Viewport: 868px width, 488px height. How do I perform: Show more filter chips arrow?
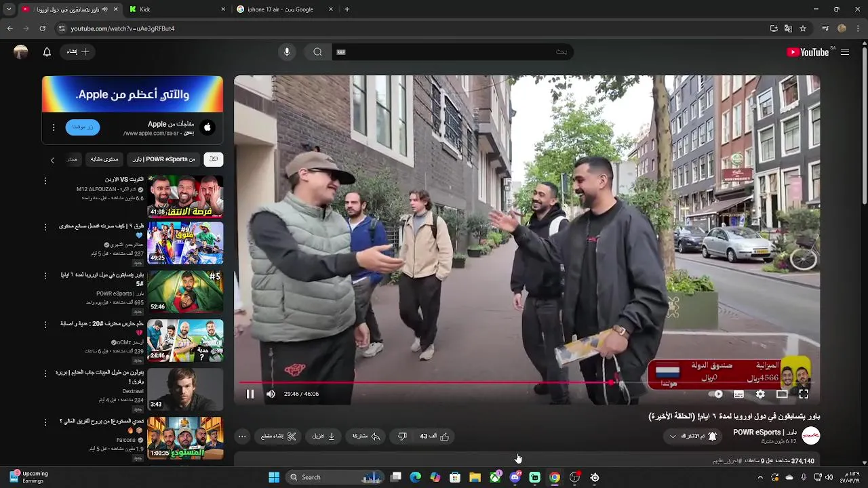(x=52, y=160)
